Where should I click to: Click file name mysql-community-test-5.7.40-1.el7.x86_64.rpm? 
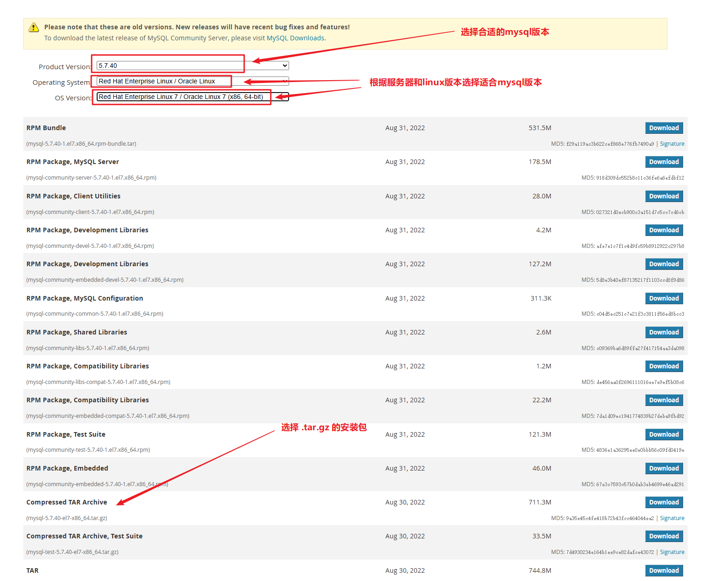[x=88, y=450]
